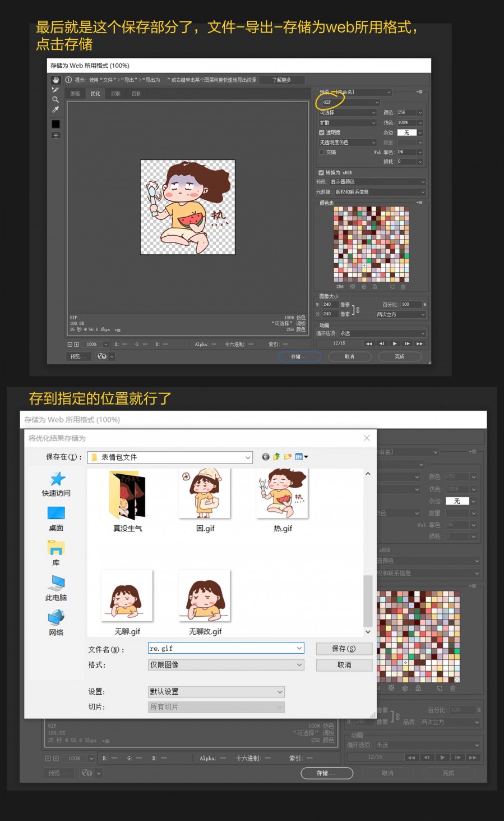The height and width of the screenshot is (821, 504).
Task: Click the up-one-level folder icon
Action: pos(276,457)
